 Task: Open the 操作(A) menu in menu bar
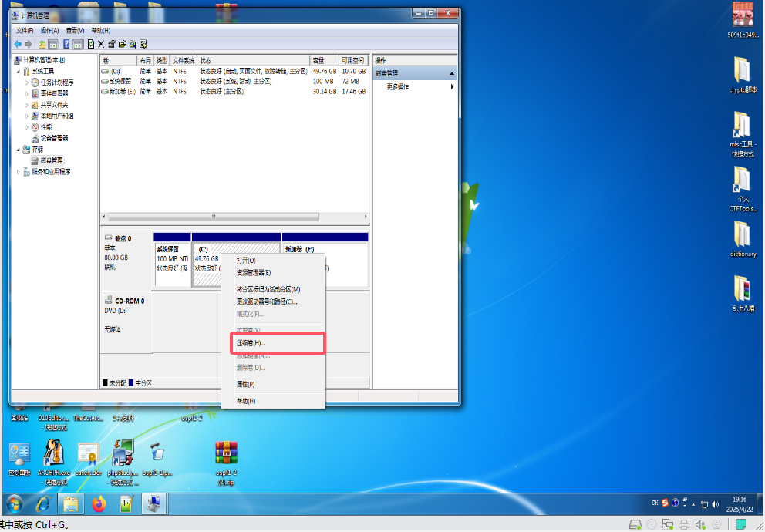point(49,30)
